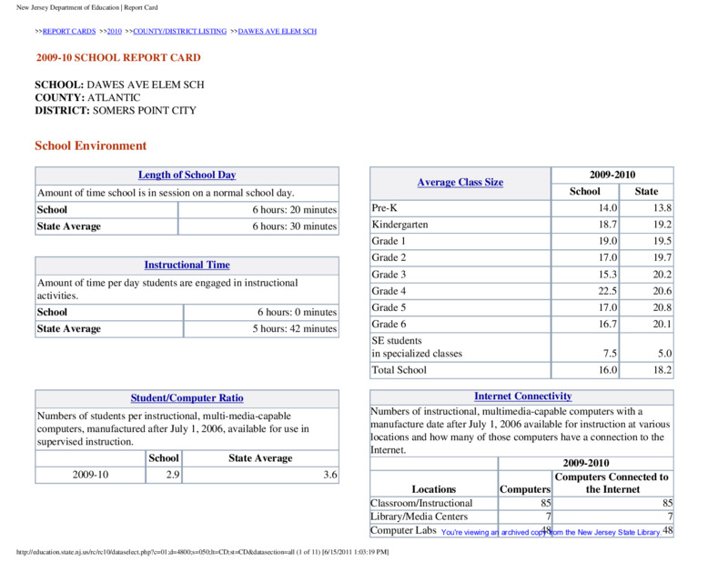Select the 'SE students in specialized classes' label
Viewport: 728px width, 562px height.
tap(417, 347)
